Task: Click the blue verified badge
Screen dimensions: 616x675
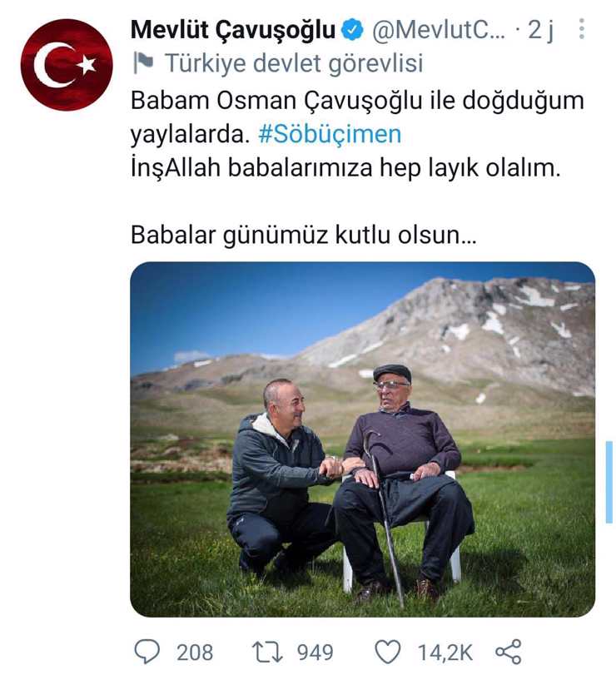Action: [x=352, y=30]
